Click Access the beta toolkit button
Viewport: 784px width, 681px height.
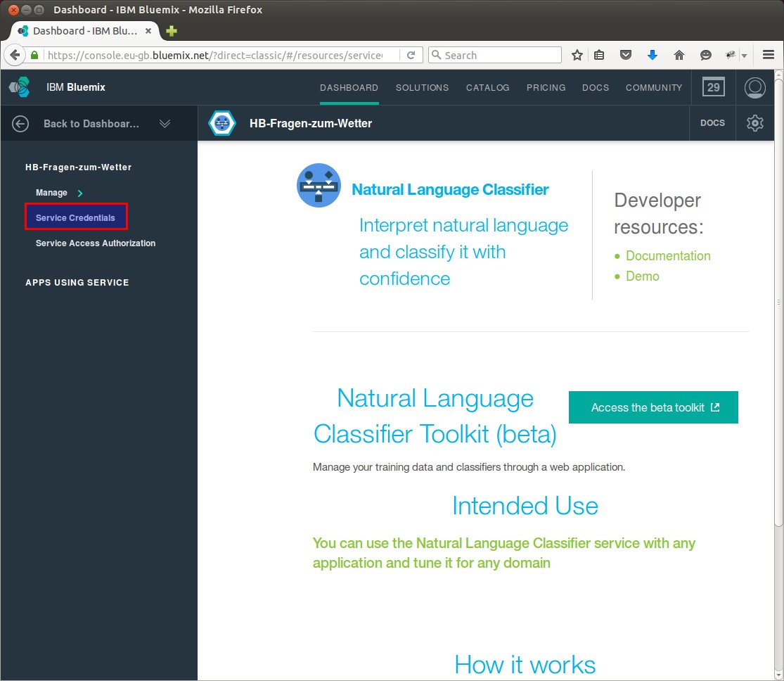tap(653, 407)
